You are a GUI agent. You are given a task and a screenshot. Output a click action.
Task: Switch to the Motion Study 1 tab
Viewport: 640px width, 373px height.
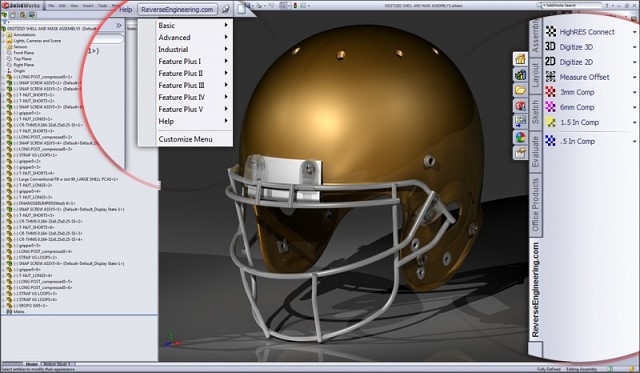point(57,364)
